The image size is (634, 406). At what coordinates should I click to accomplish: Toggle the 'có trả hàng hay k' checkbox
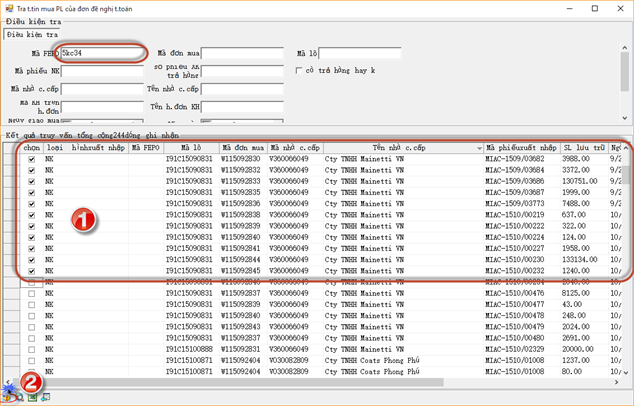299,71
